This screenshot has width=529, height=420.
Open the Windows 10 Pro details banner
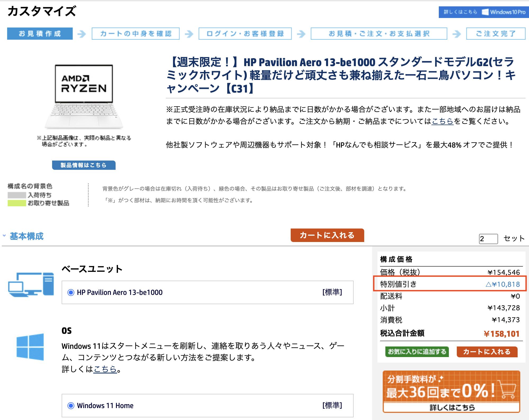point(484,12)
